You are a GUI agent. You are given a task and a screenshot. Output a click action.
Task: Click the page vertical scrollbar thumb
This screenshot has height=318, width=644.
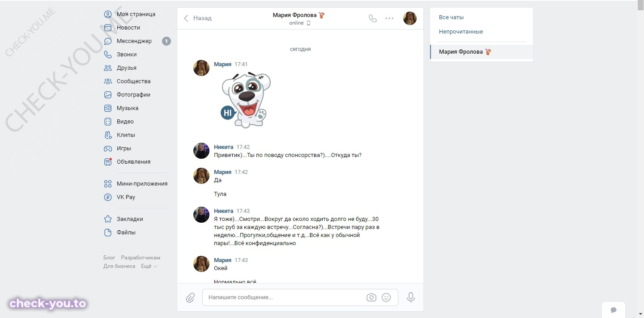coord(640,5)
